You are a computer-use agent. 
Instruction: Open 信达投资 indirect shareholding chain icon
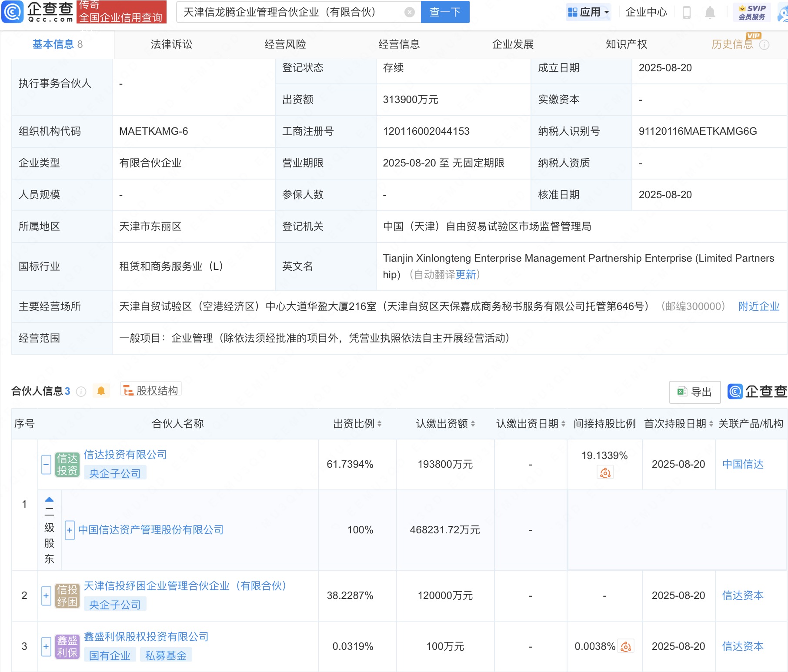[x=605, y=472]
